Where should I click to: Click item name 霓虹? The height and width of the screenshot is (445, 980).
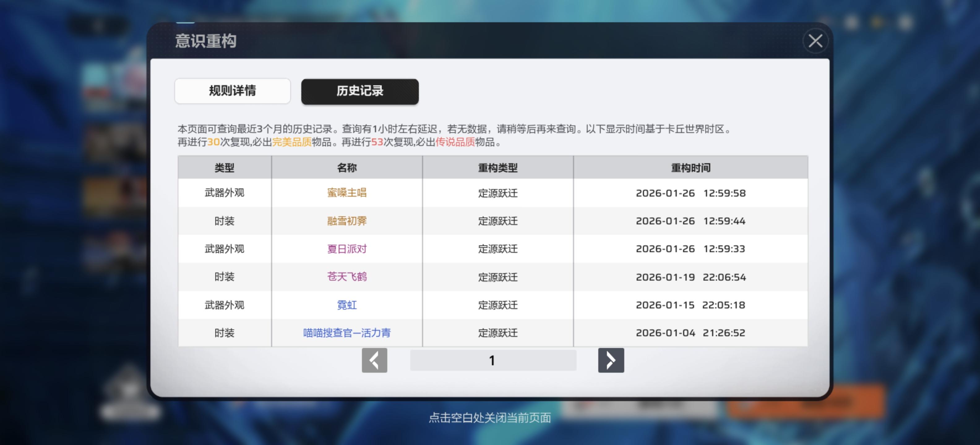pos(346,305)
